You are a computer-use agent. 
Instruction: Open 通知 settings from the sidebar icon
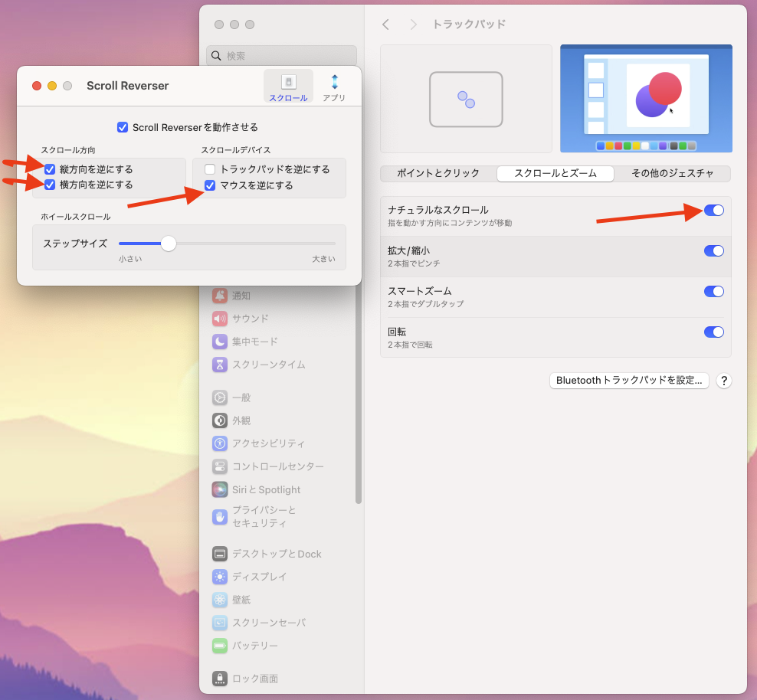tap(220, 296)
